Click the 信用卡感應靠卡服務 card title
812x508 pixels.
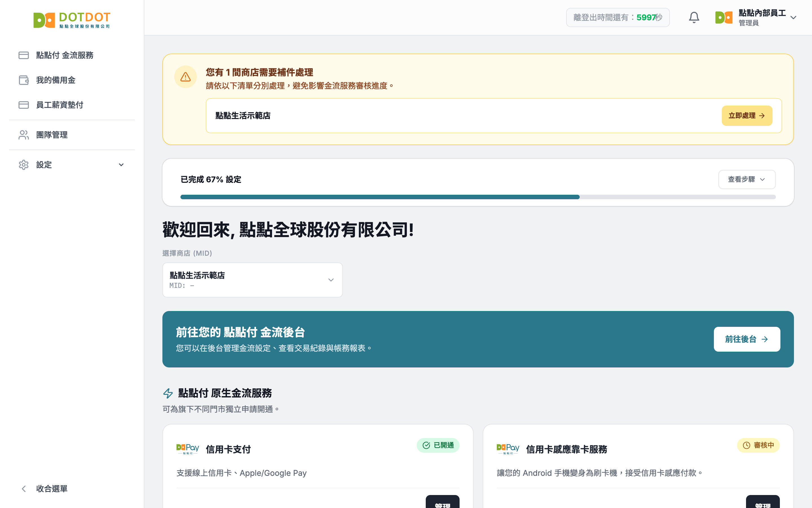(566, 449)
